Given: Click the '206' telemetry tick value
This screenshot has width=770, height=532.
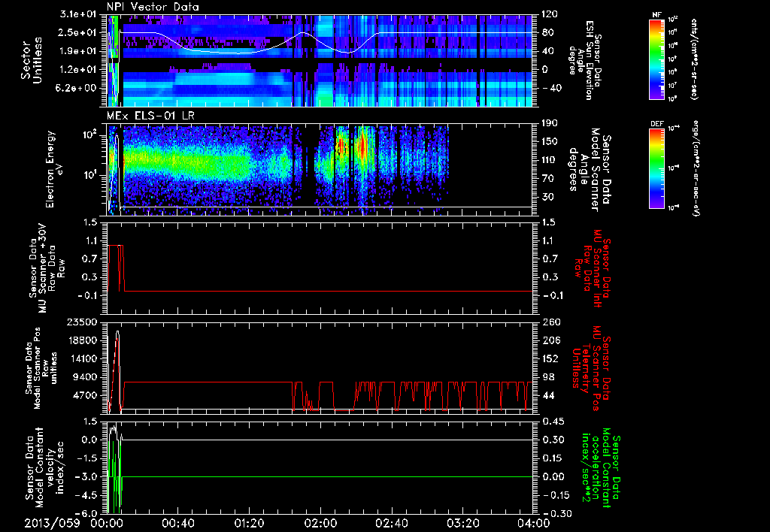Looking at the screenshot, I should click(x=550, y=340).
